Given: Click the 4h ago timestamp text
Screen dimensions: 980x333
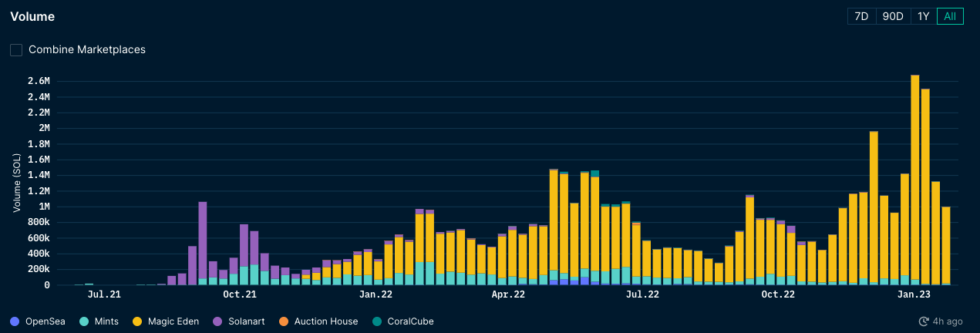Looking at the screenshot, I should click(947, 321).
